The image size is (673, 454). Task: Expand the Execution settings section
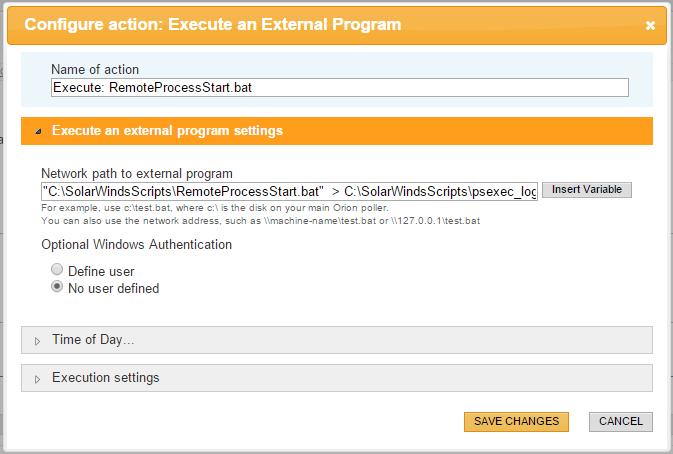105,378
